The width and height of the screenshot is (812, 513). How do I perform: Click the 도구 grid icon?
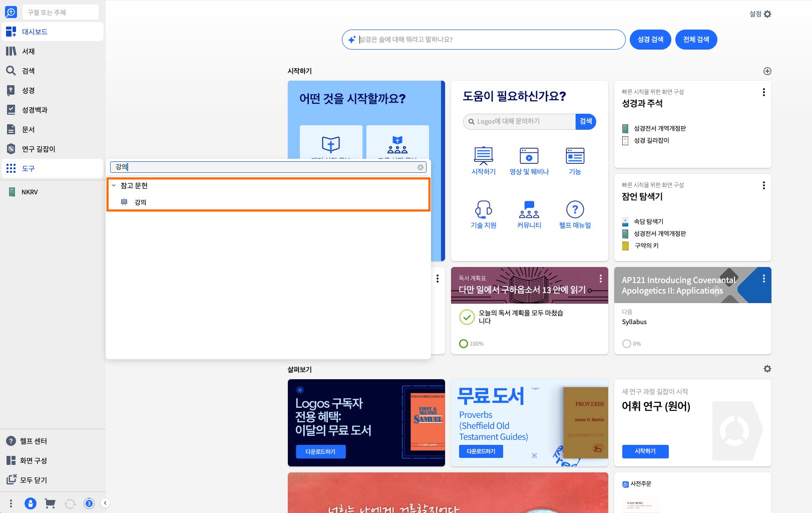click(11, 168)
